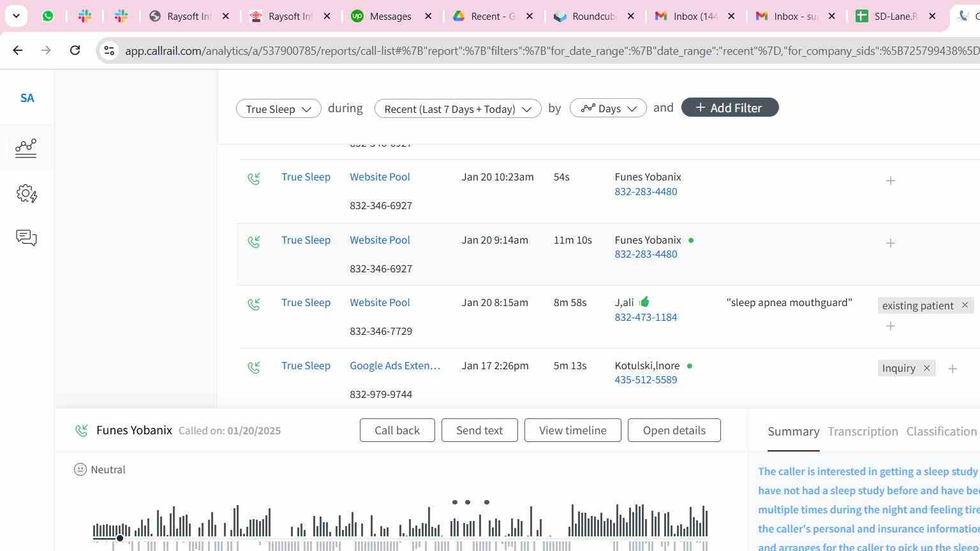Image resolution: width=980 pixels, height=551 pixels.
Task: Add another tag below existing patient tag
Action: pos(891,326)
